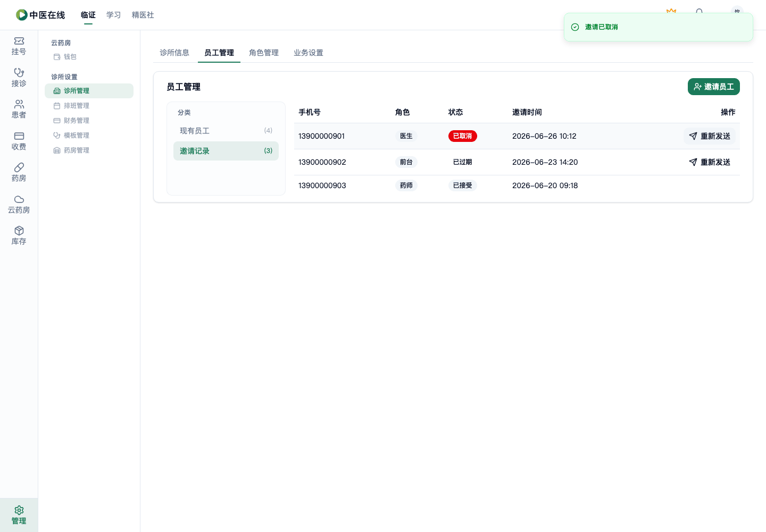Open 排班管理 scheduling management
Screen dimensions: 766x532
[89, 106]
